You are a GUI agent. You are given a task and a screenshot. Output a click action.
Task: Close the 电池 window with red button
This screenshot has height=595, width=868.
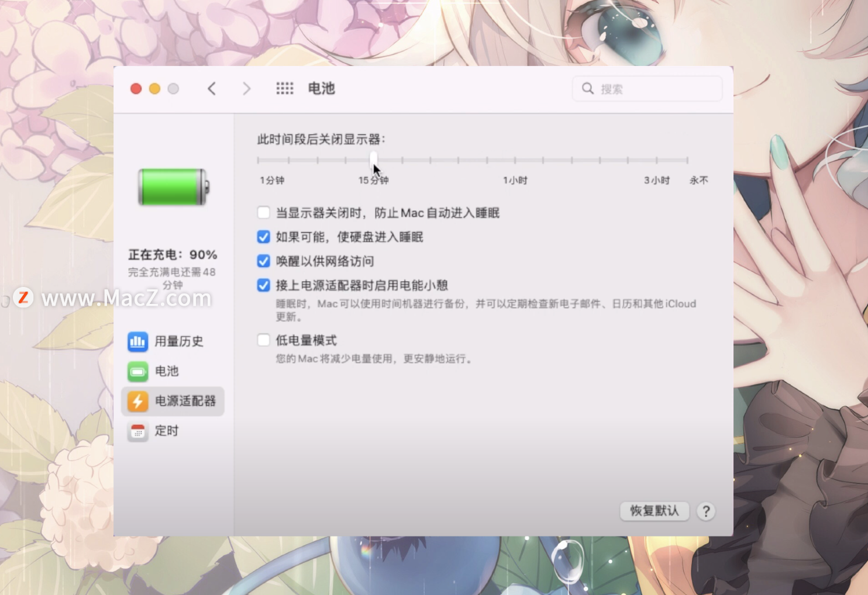(136, 89)
